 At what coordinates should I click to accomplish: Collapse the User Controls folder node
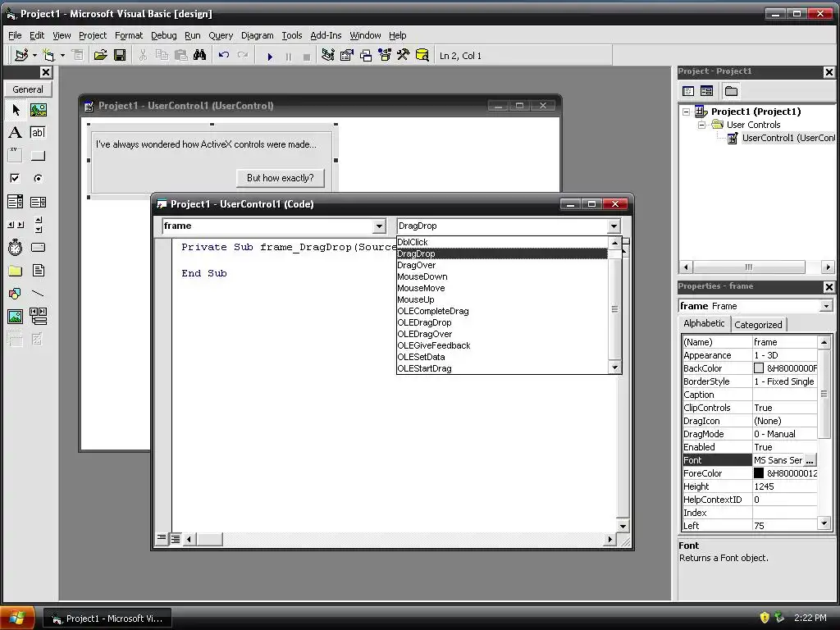point(701,125)
